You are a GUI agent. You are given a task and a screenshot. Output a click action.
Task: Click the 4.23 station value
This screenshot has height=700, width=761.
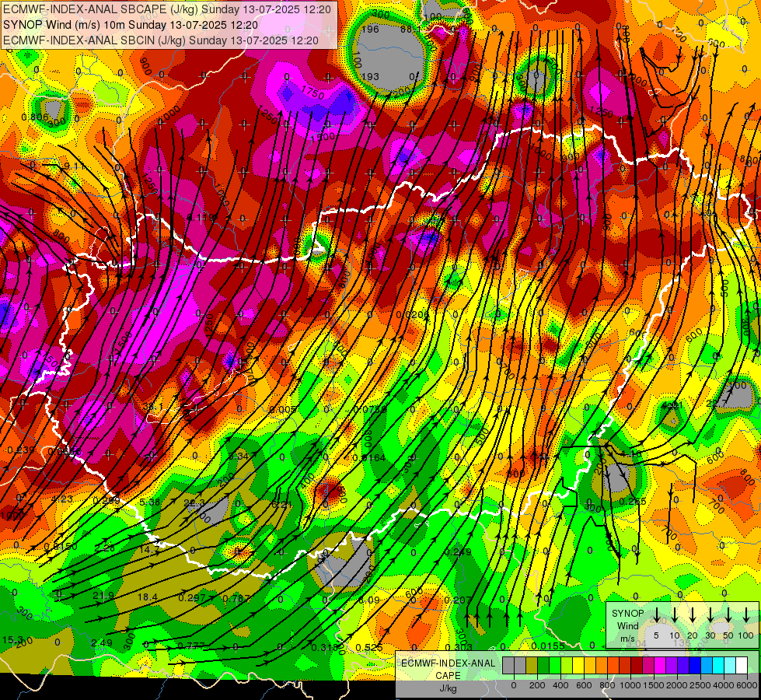(x=61, y=499)
